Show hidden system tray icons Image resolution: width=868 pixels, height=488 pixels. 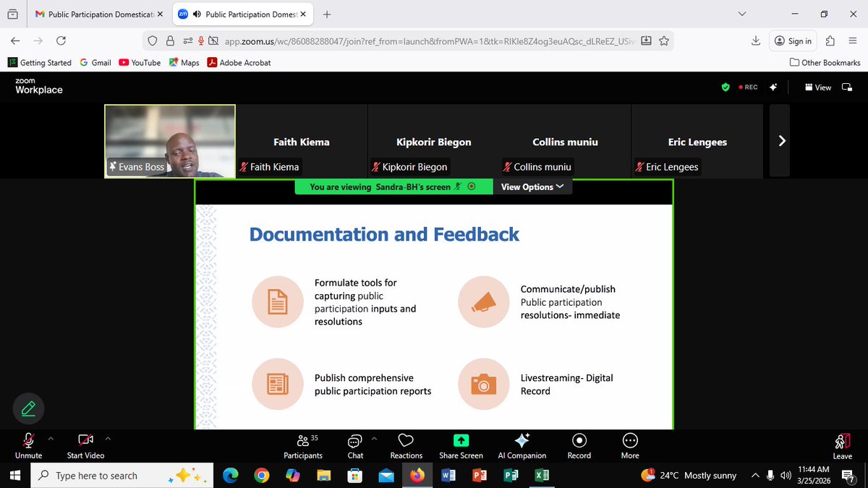click(x=755, y=476)
